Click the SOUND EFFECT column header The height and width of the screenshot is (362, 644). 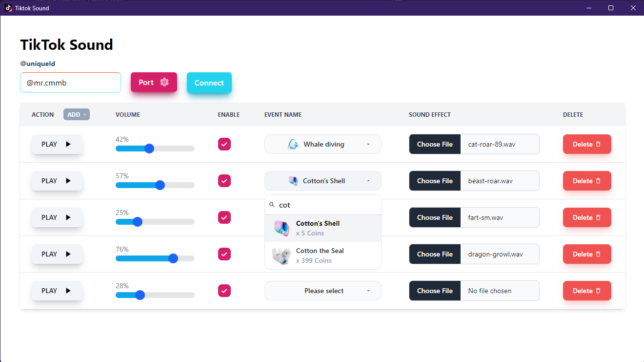[x=430, y=115]
